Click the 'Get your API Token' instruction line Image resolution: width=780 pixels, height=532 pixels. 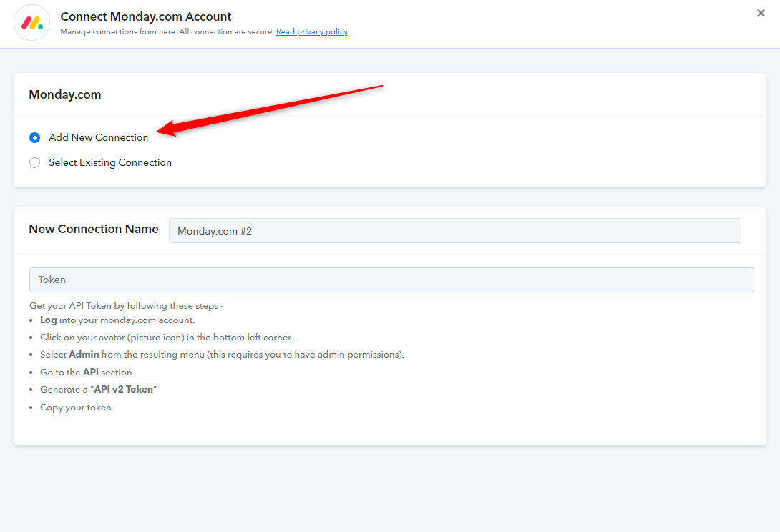point(127,306)
